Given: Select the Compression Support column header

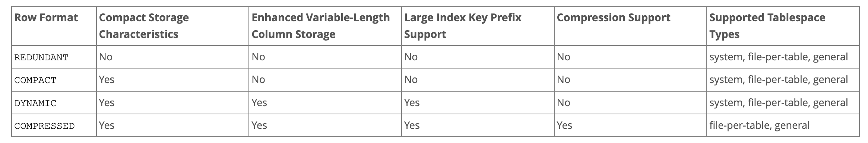Looking at the screenshot, I should click(630, 26).
